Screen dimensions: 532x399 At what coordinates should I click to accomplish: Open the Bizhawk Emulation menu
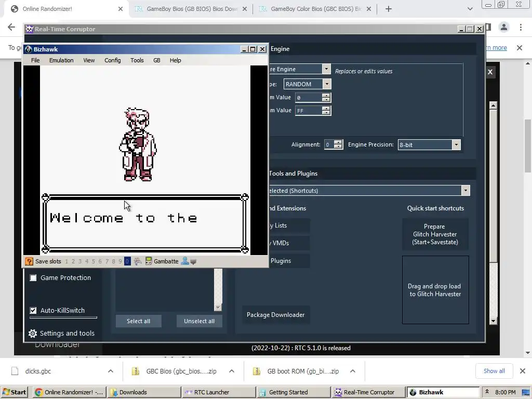click(x=61, y=60)
